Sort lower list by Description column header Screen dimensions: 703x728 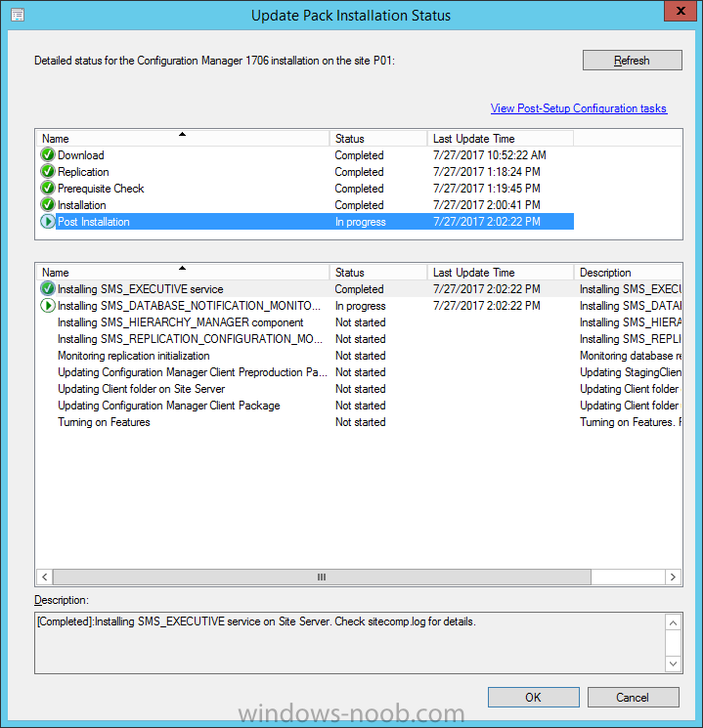628,272
